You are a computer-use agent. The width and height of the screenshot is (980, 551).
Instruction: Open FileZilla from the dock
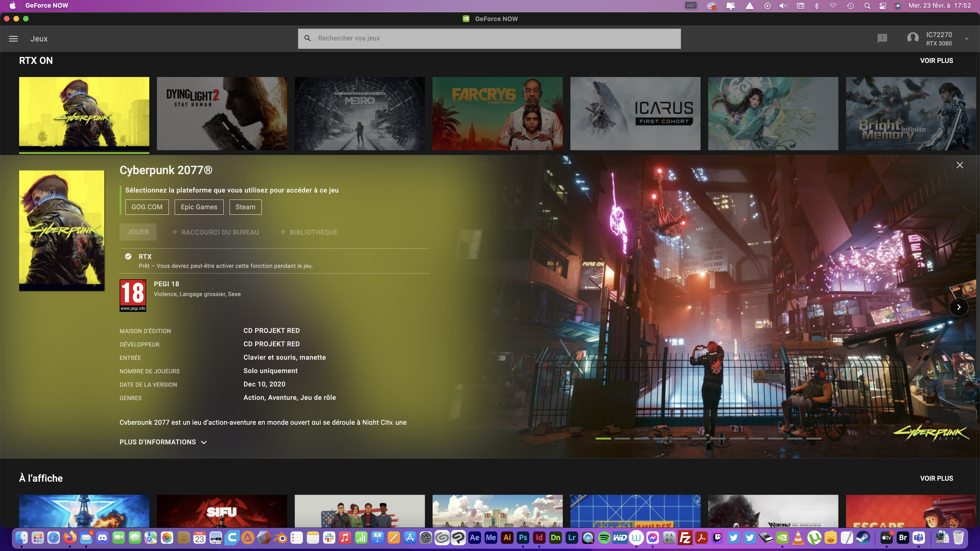(x=685, y=538)
